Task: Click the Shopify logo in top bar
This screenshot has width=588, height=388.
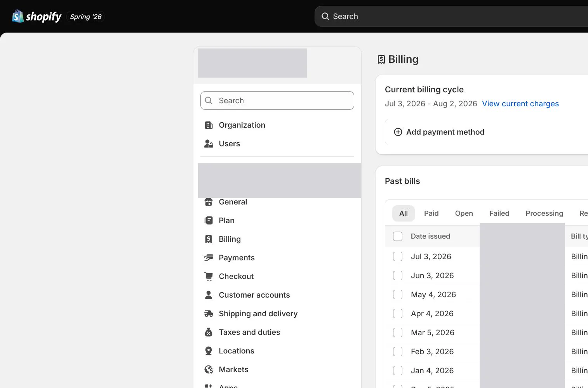Action: click(x=37, y=16)
